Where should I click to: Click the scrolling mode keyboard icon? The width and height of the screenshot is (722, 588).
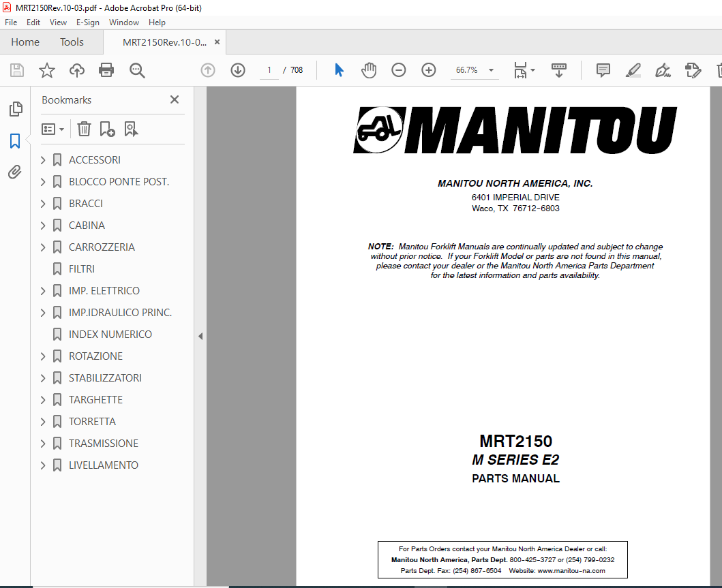(558, 70)
